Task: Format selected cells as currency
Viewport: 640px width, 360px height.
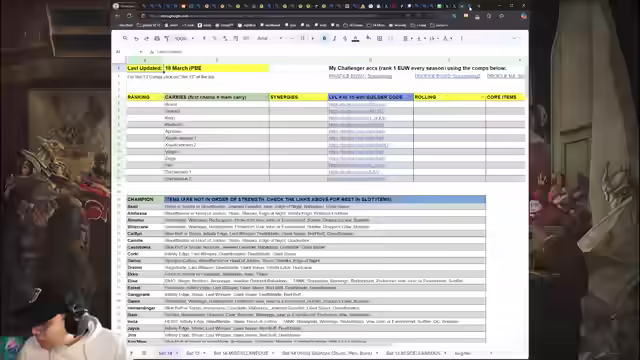Action: (204, 38)
